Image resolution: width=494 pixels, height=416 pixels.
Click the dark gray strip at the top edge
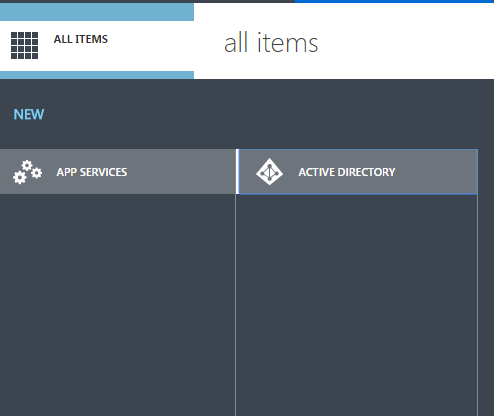147,1
